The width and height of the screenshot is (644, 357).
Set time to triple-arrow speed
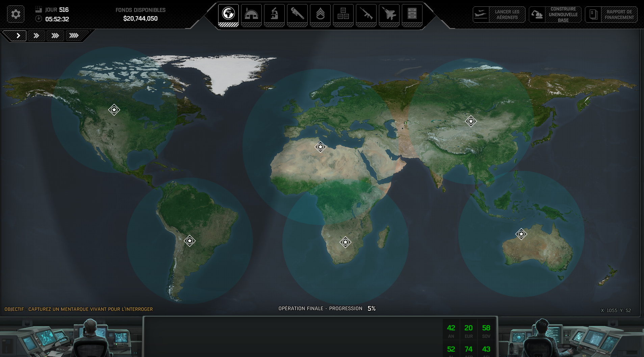[55, 35]
